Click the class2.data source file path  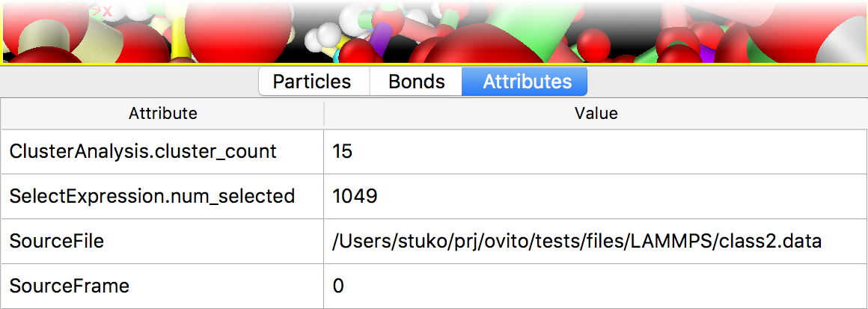pyautogui.click(x=577, y=242)
